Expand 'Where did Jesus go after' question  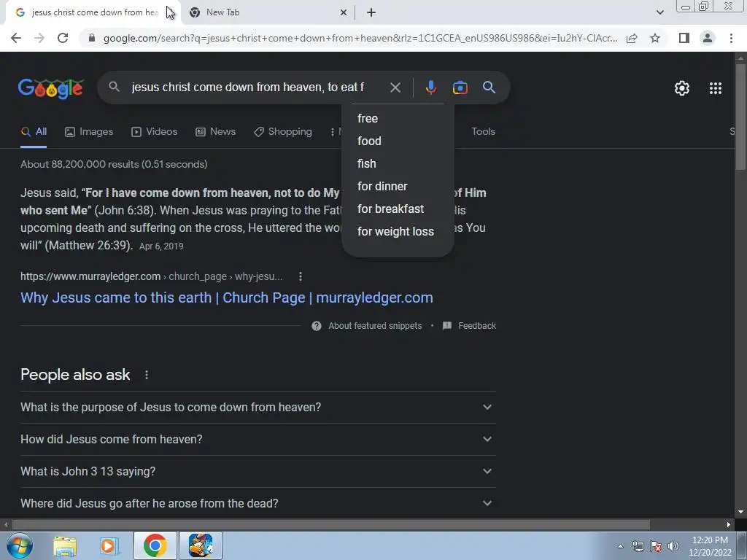coord(258,503)
